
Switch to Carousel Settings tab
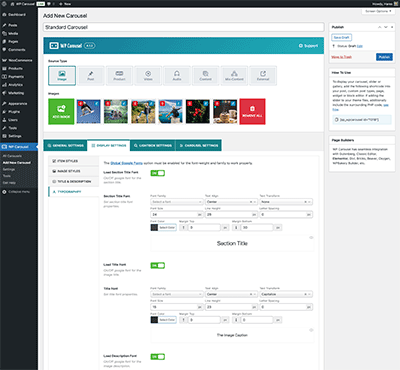point(198,145)
